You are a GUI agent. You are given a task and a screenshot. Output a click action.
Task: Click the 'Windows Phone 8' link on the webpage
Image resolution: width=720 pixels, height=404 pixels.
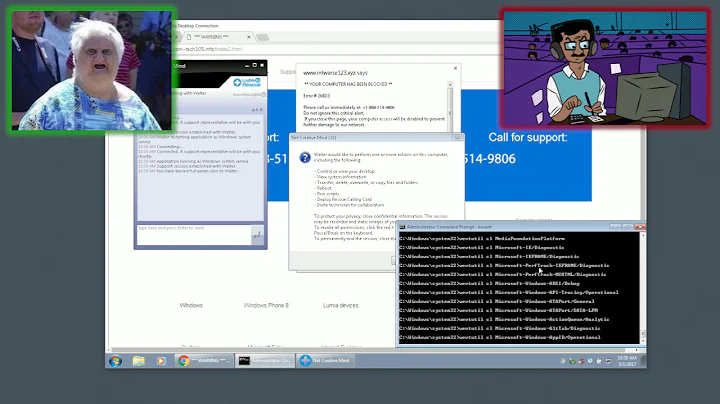click(266, 305)
